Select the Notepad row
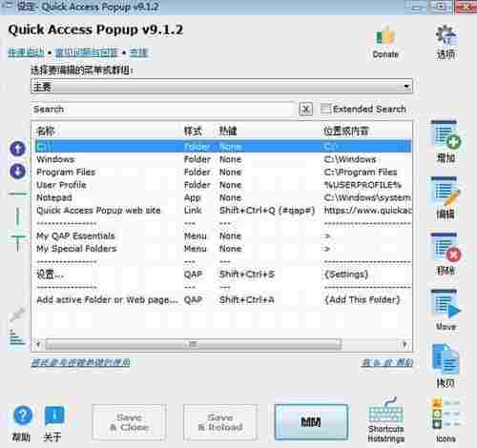 tap(223, 197)
